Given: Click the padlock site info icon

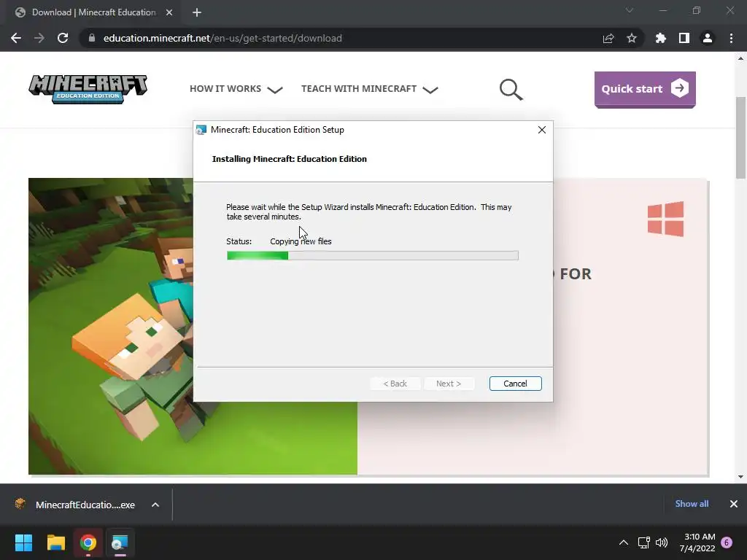Looking at the screenshot, I should point(92,38).
